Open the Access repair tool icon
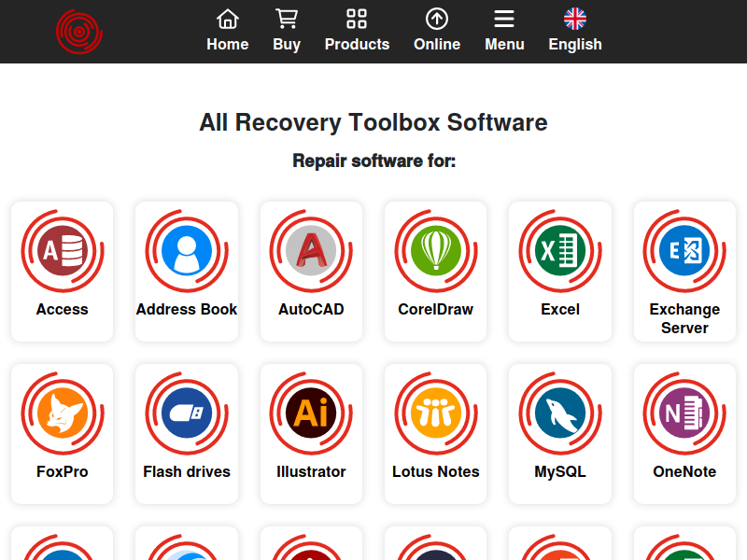Image resolution: width=747 pixels, height=560 pixels. tap(63, 251)
